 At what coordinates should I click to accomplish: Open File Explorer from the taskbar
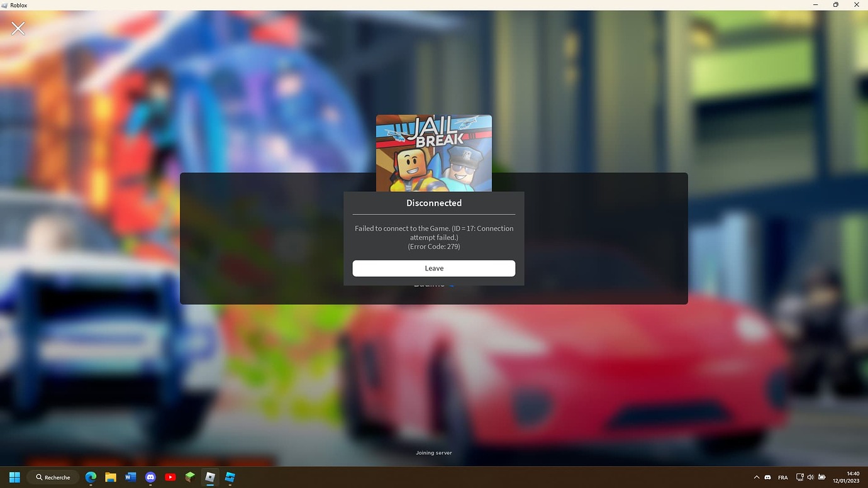tap(111, 477)
